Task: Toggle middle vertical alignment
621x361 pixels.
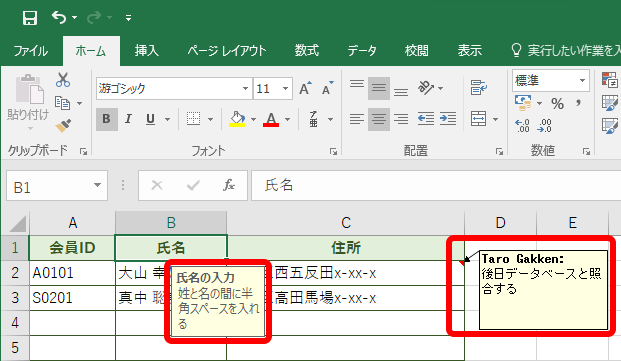Action: (x=379, y=88)
